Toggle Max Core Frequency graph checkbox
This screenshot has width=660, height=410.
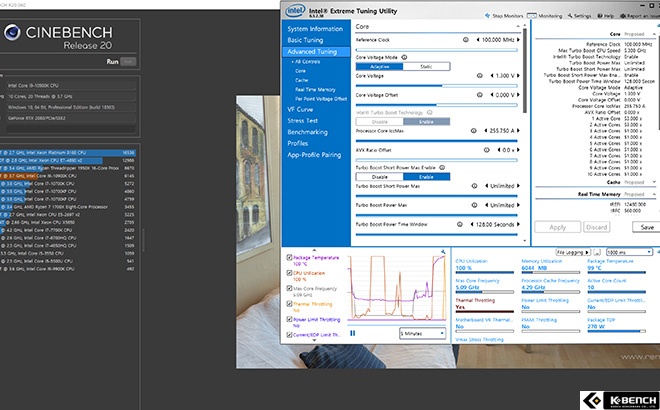click(289, 288)
